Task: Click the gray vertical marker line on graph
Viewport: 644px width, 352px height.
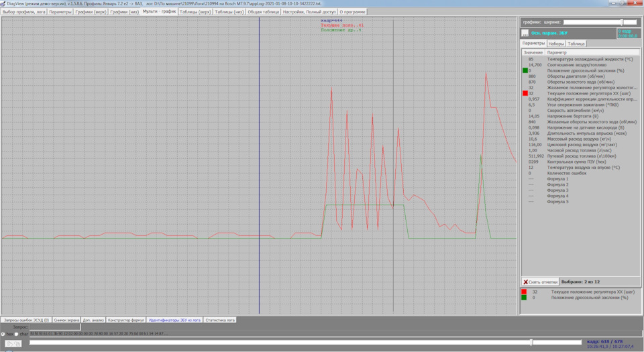Action: tap(394, 164)
